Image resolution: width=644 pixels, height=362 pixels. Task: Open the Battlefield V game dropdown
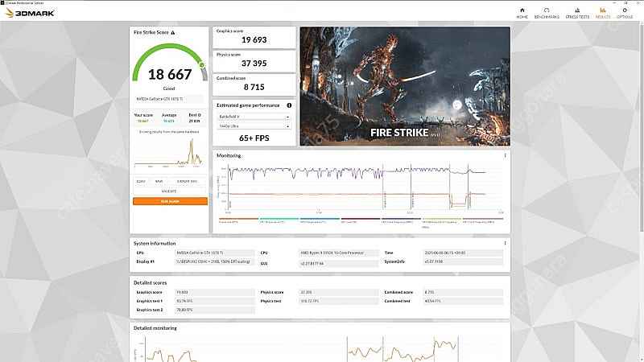pyautogui.click(x=254, y=117)
